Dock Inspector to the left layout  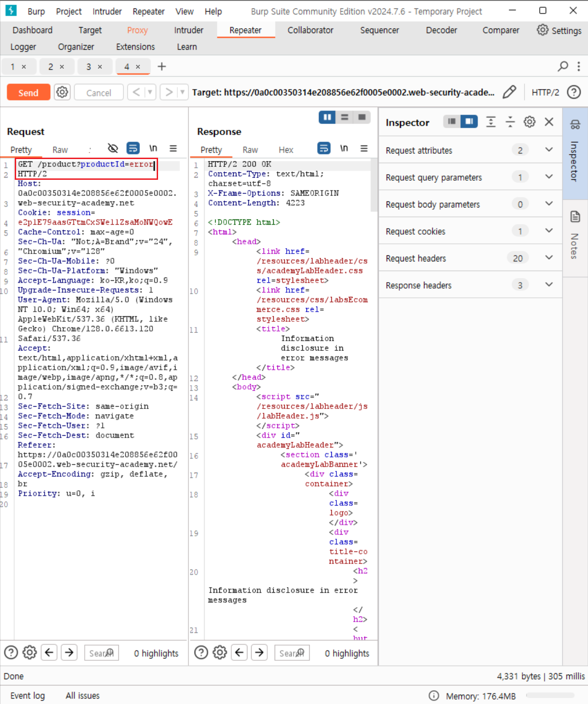pos(452,121)
